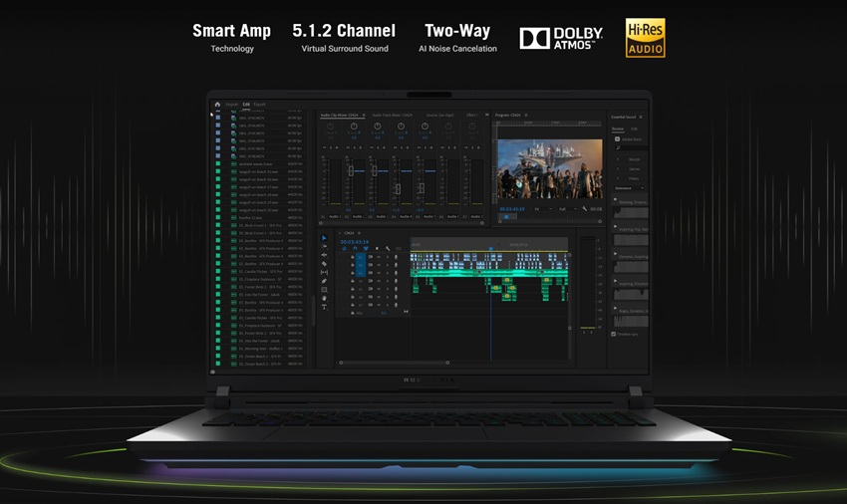Click the pan knob for Audio 2 channel

pyautogui.click(x=354, y=126)
